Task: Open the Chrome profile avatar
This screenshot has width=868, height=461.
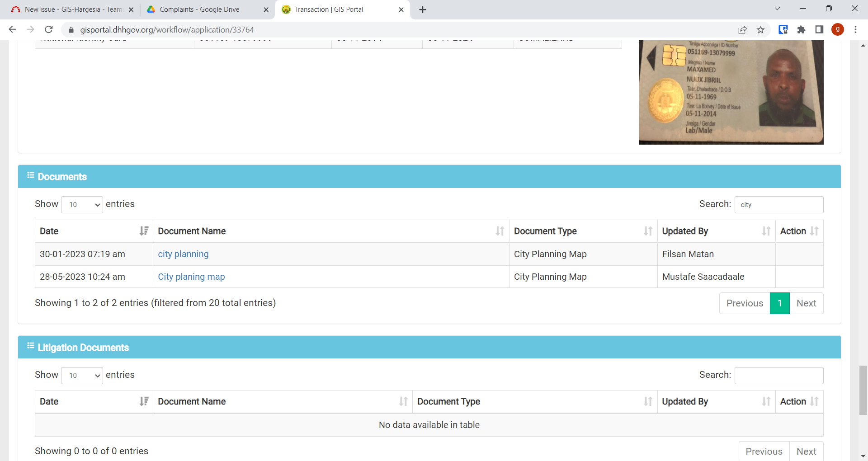Action: coord(838,30)
